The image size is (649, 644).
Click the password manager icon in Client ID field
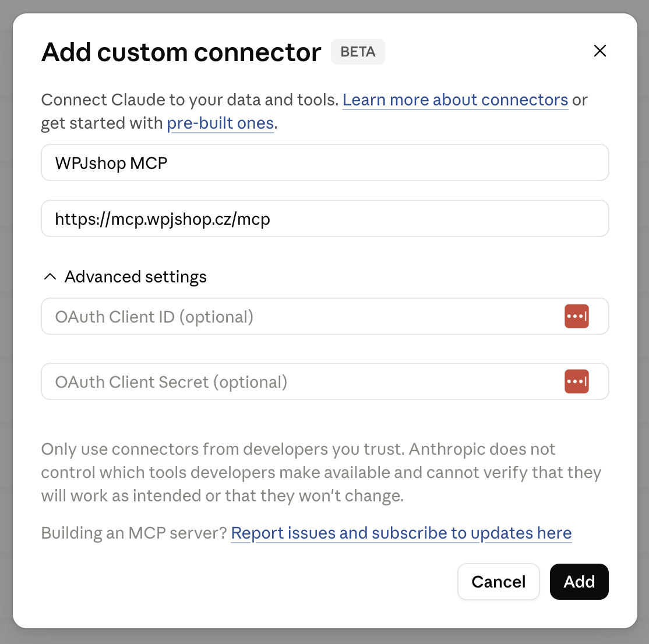(577, 316)
